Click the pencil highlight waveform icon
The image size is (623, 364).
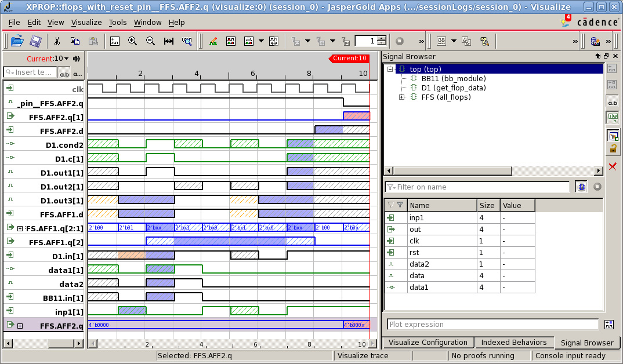pyautogui.click(x=213, y=41)
